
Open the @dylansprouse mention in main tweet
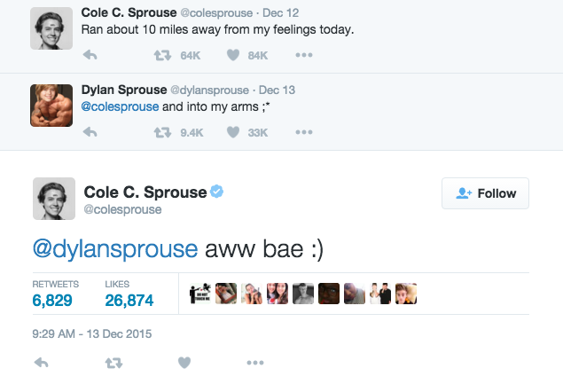[x=115, y=250]
